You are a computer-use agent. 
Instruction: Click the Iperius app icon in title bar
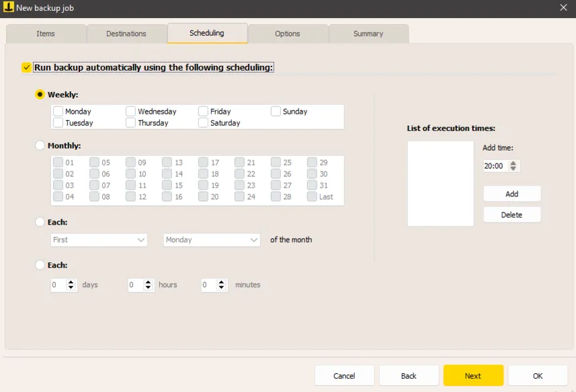[8, 7]
